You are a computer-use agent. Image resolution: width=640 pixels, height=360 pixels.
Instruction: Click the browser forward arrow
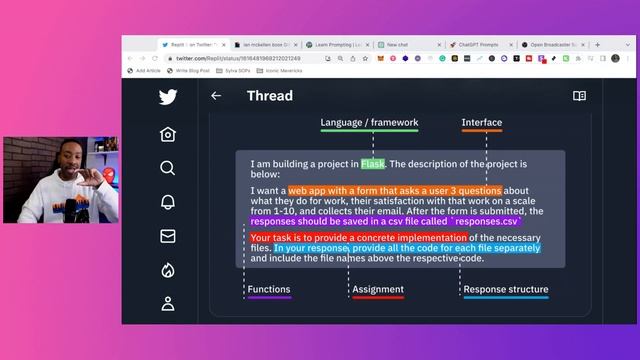coord(142,59)
